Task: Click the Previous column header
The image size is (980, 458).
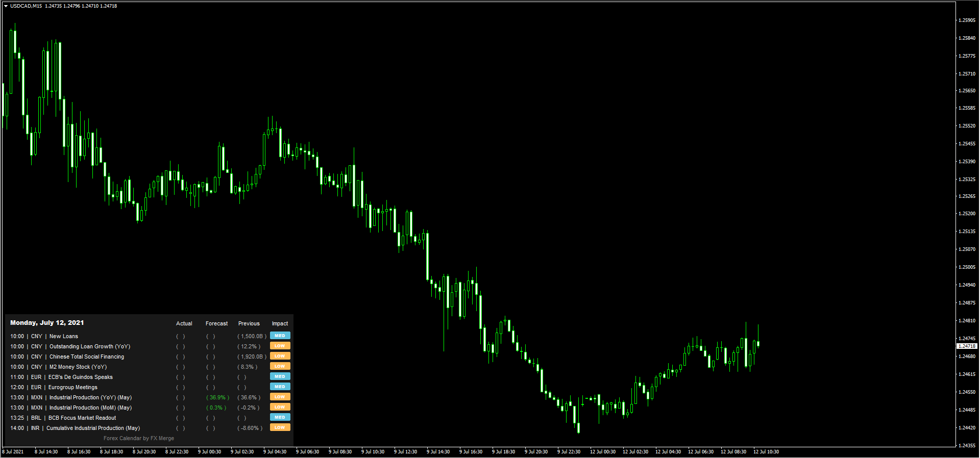Action: pos(249,324)
